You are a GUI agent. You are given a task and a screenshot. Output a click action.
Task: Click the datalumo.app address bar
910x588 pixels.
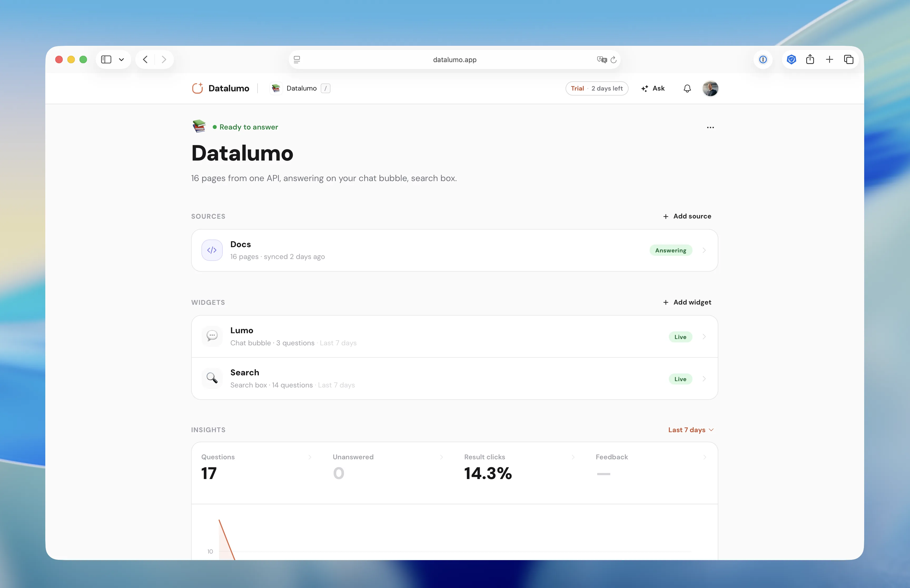point(454,59)
